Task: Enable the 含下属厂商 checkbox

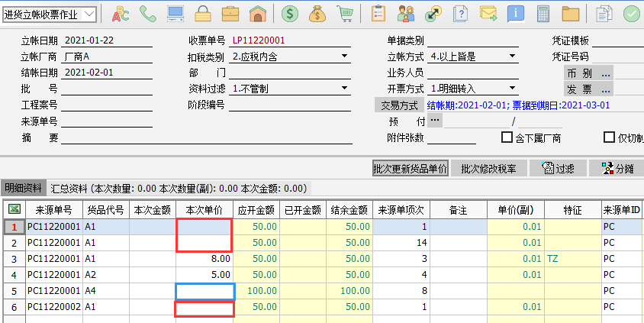Action: 506,137
